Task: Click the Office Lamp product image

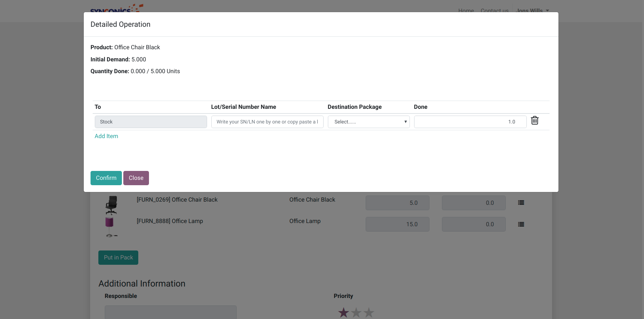Action: [x=110, y=227]
